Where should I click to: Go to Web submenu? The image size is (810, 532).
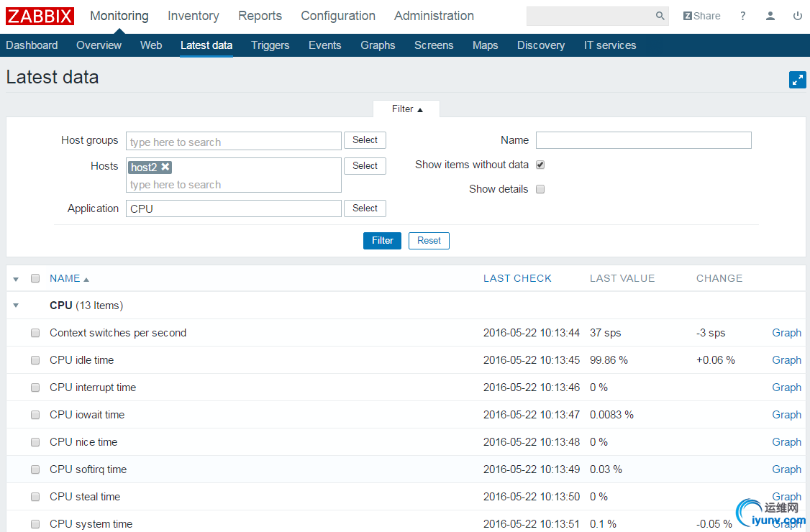click(x=151, y=45)
